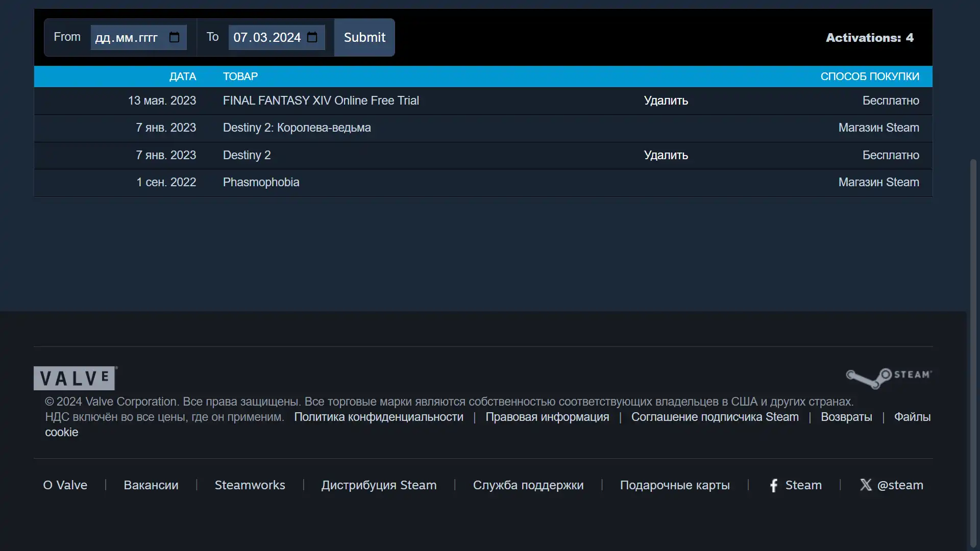Open the О Valve footer link
Viewport: 980px width, 551px height.
click(65, 485)
